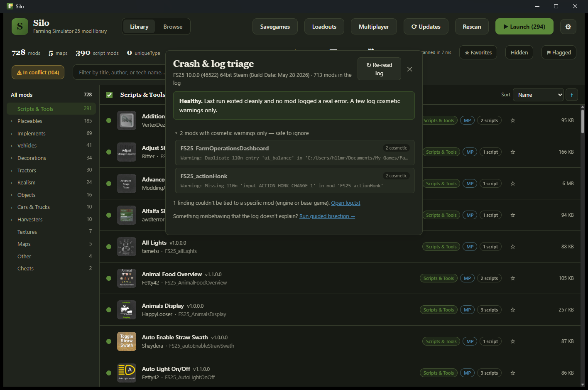Image resolution: width=588 pixels, height=390 pixels.
Task: Show Favorites filter
Action: [x=478, y=52]
